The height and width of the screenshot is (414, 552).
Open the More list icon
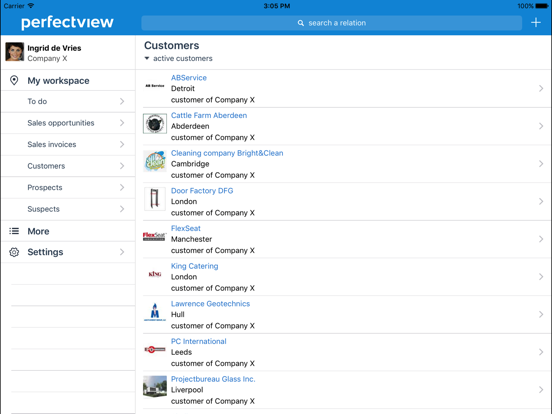click(14, 231)
